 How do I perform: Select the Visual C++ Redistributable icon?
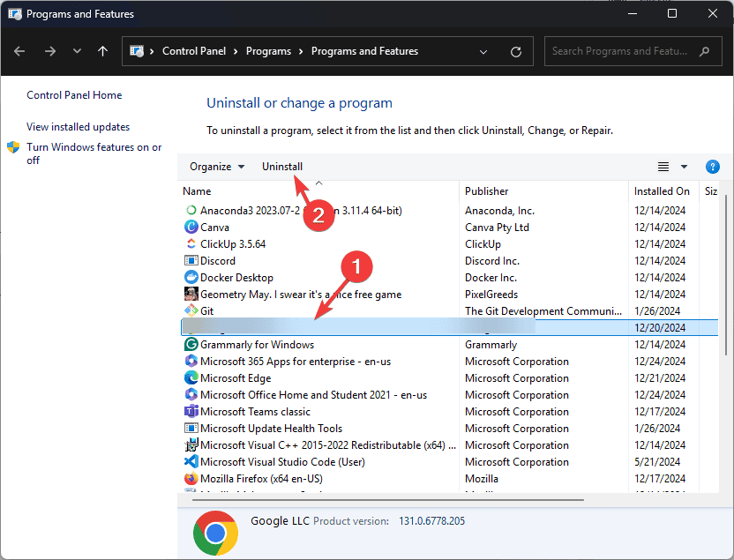191,444
